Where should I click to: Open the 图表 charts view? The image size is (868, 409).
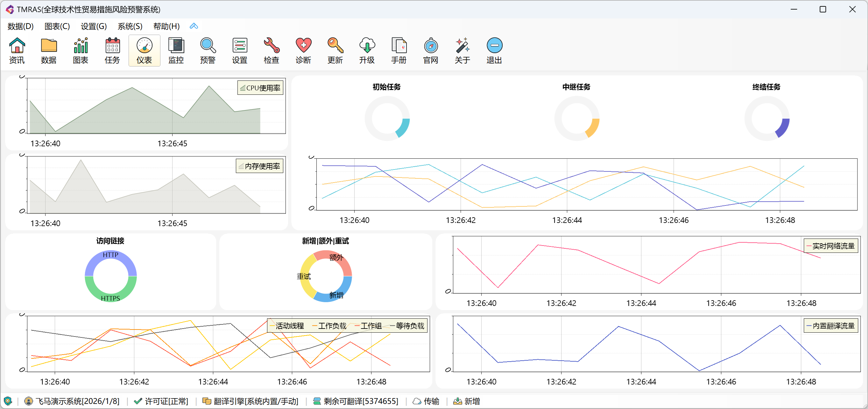tap(80, 51)
